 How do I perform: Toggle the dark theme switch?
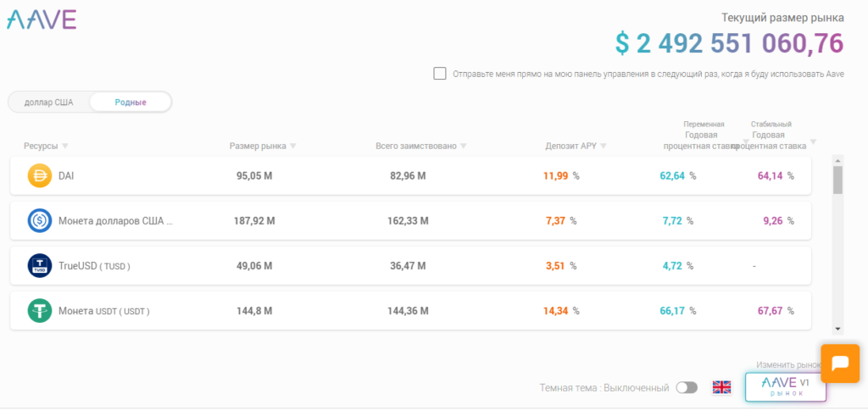pos(687,387)
